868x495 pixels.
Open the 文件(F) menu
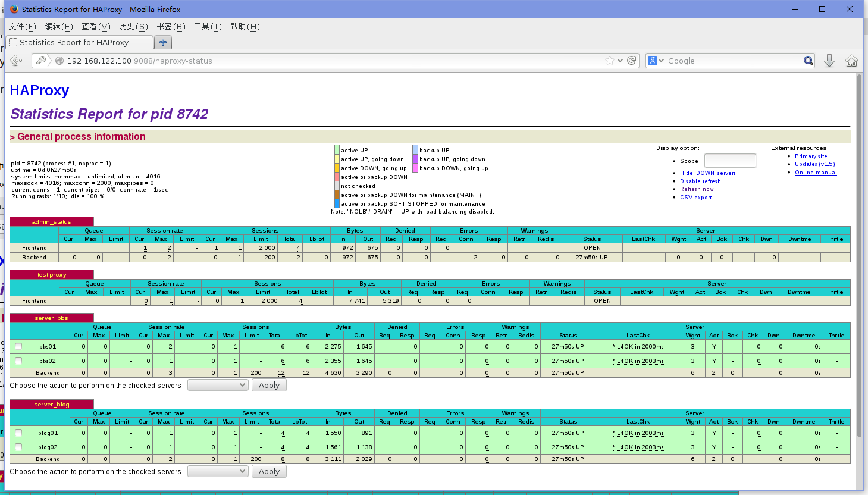(x=22, y=26)
